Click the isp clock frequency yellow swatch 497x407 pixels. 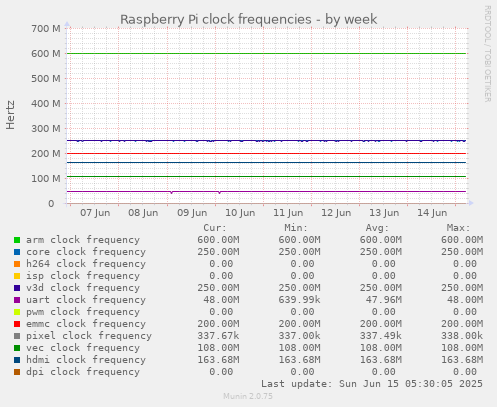tap(17, 276)
